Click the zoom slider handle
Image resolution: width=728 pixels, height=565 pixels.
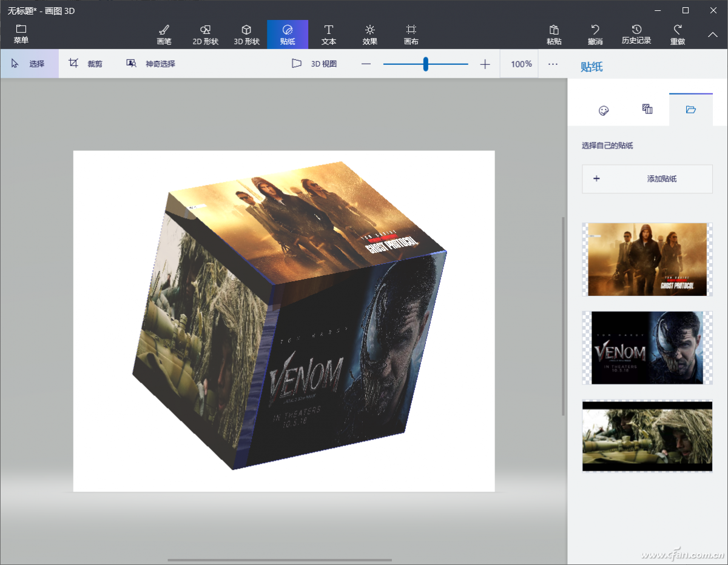click(426, 64)
